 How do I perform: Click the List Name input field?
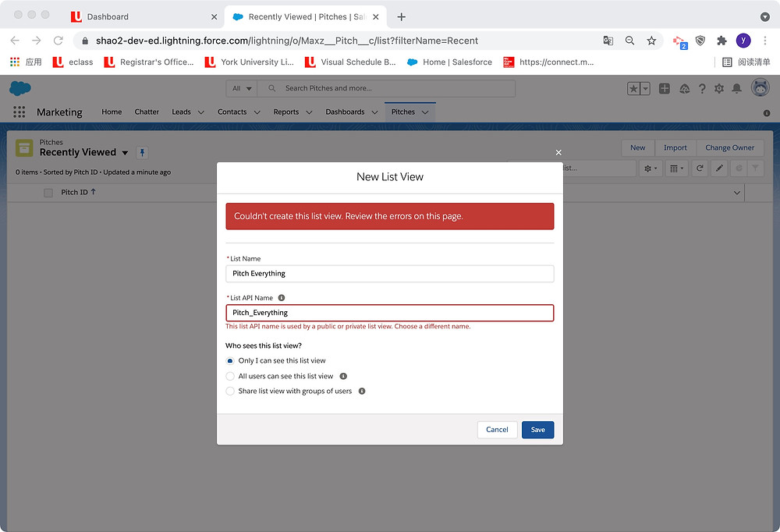[x=389, y=274]
